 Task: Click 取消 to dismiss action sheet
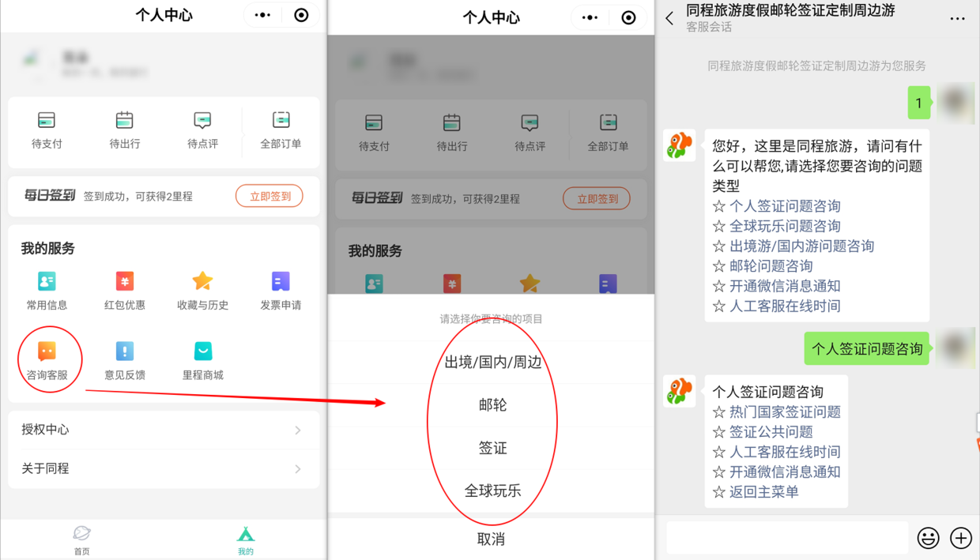492,539
